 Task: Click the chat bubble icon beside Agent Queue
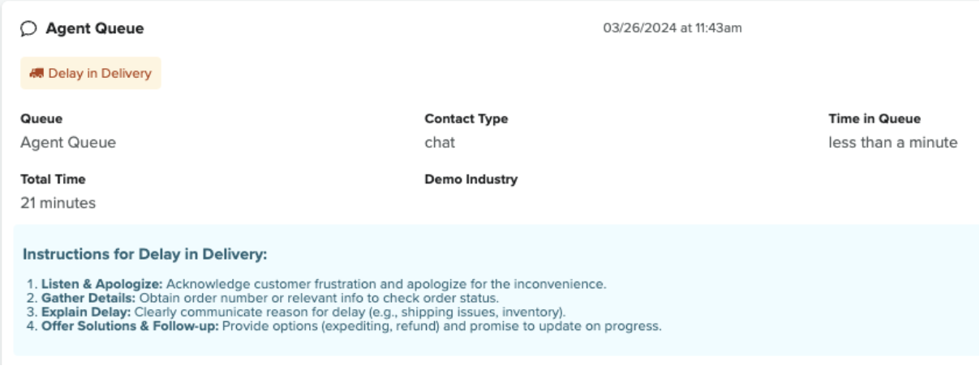pos(28,29)
